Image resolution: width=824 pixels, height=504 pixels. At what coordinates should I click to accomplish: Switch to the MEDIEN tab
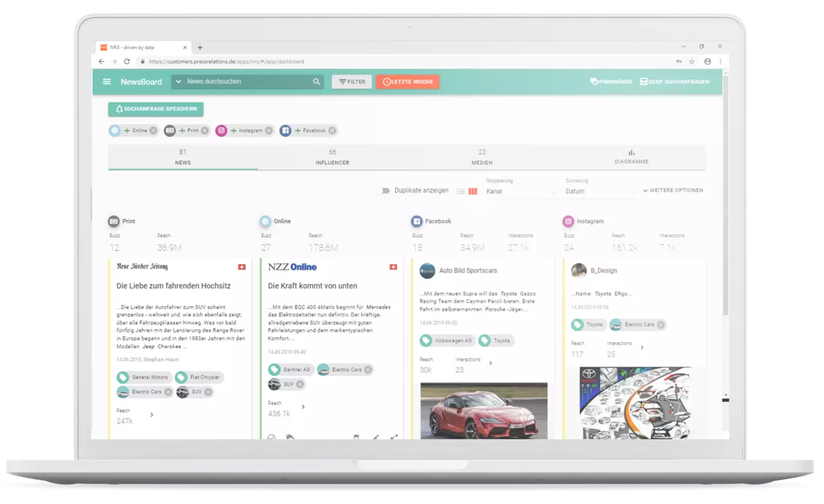482,157
